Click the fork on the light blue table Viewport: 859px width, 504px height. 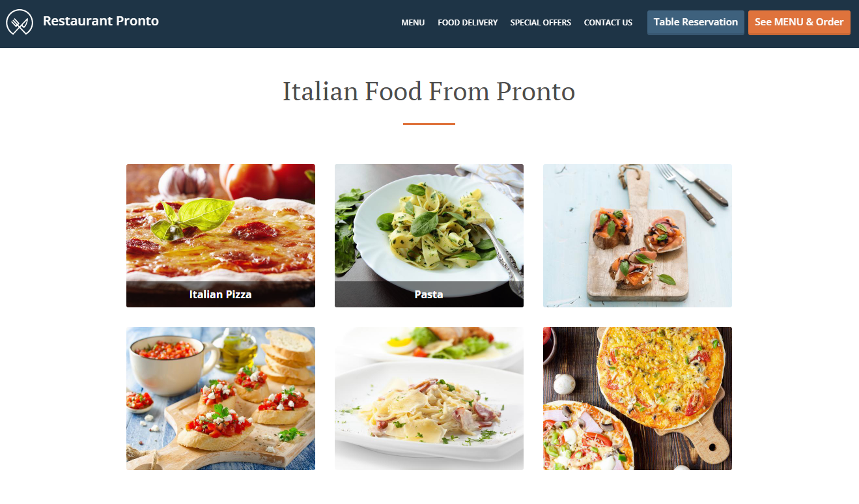pos(684,193)
